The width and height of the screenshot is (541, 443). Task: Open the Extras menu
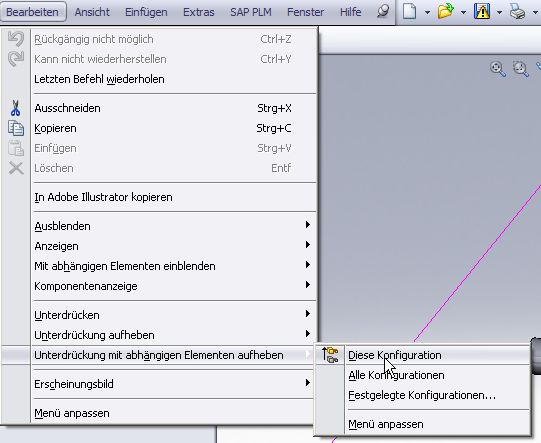point(199,12)
